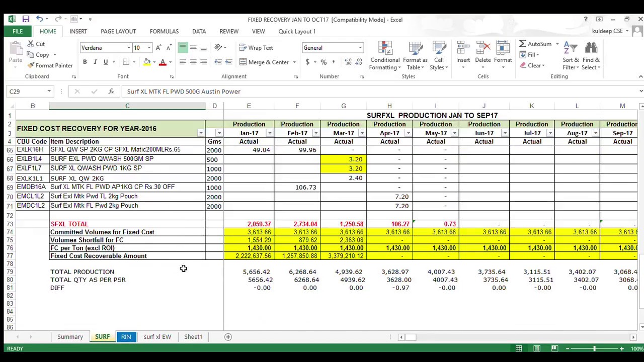Viewport: 644px width, 362px height.
Task: Click the Paste clipboard icon
Action: (15, 49)
